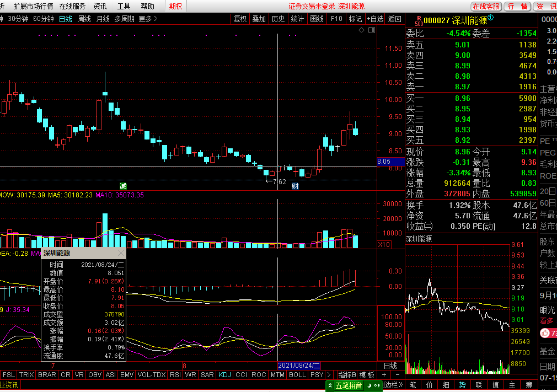Open the 工具 menu
This screenshot has width=557, height=392.
(x=124, y=6)
